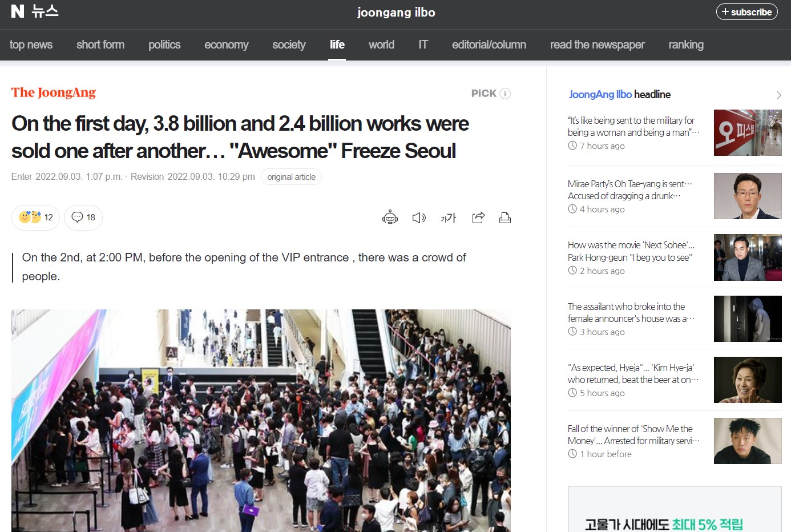Image resolution: width=791 pixels, height=532 pixels.
Task: Open the PICK info icon
Action: [x=505, y=94]
